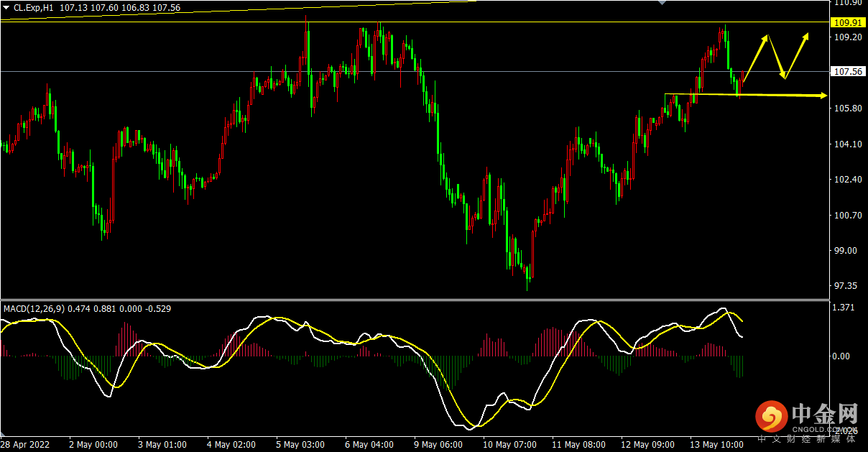Click the 3 May 01:00 time label
This screenshot has height=452, width=868.
162,445
